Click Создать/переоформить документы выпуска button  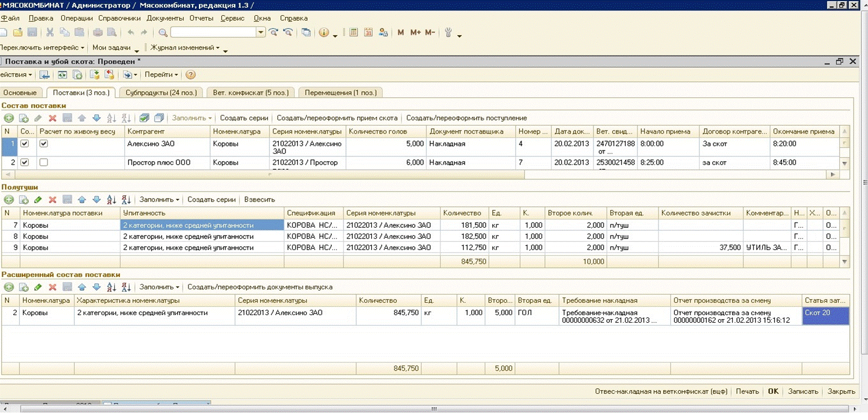point(260,288)
